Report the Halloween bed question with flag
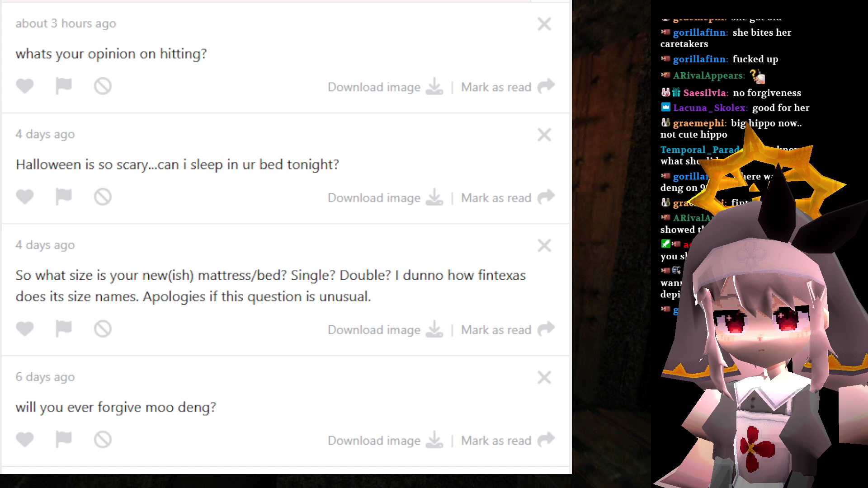 point(63,197)
